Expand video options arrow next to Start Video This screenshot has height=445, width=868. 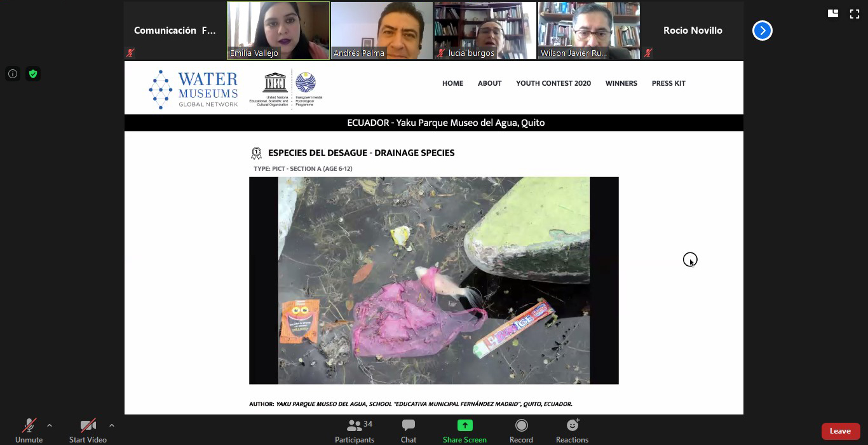pyautogui.click(x=112, y=425)
